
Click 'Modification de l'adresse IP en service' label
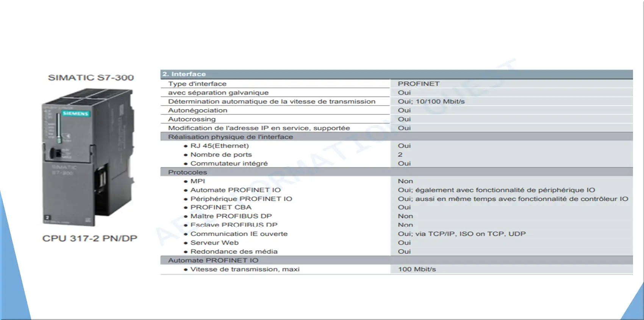pyautogui.click(x=259, y=128)
